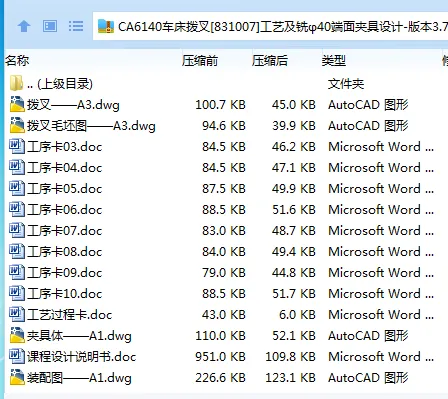The height and width of the screenshot is (399, 448).
Task: Click file name 拨叉毛坯图——A3.dwg
Action: (91, 126)
